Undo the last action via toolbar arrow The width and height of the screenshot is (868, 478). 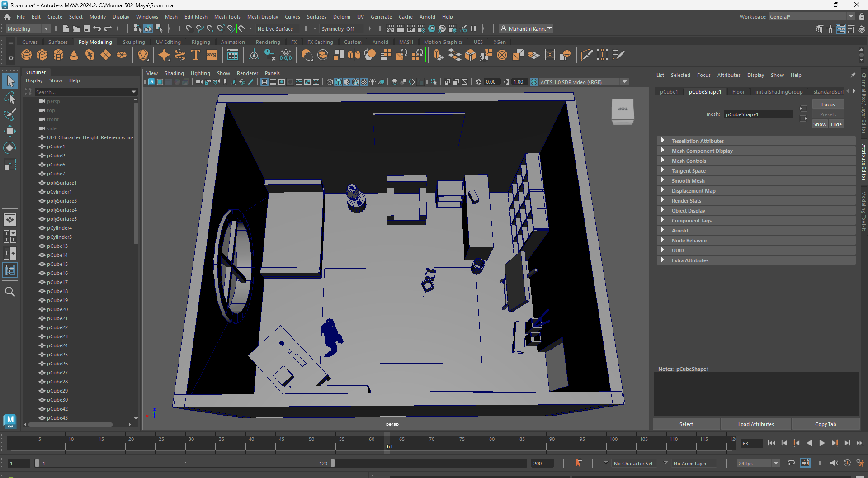pos(97,29)
